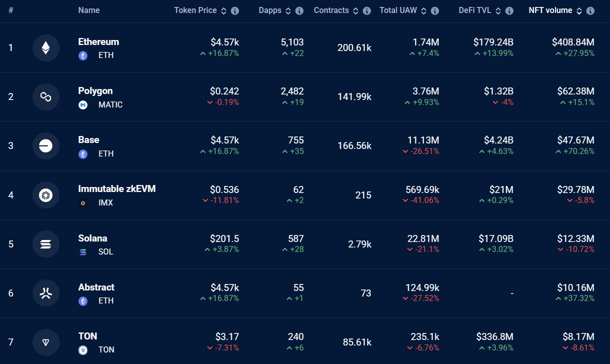Click the info icon beside NFT volume
The image size is (610, 364).
(590, 11)
